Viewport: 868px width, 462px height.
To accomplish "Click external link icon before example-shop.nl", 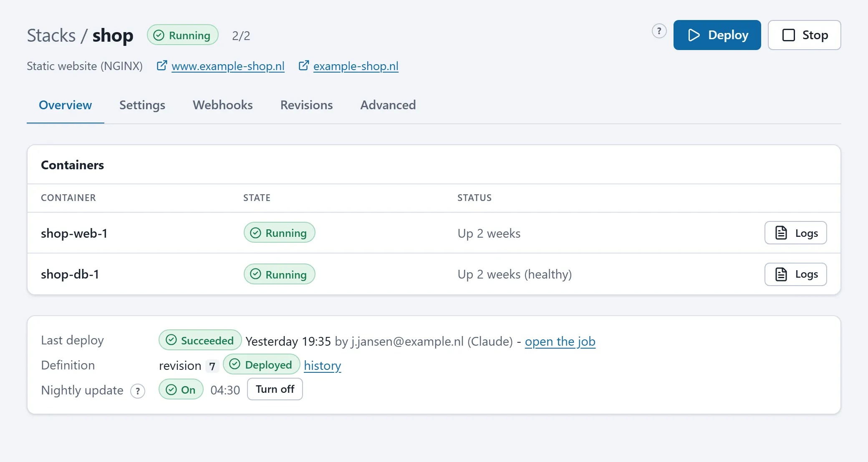I will (304, 65).
